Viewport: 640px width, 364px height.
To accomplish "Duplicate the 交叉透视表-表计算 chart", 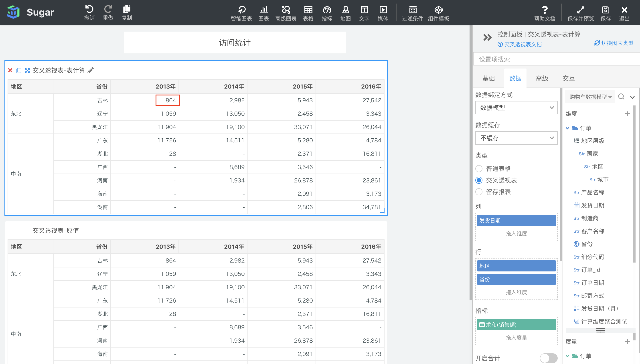I will pyautogui.click(x=18, y=71).
